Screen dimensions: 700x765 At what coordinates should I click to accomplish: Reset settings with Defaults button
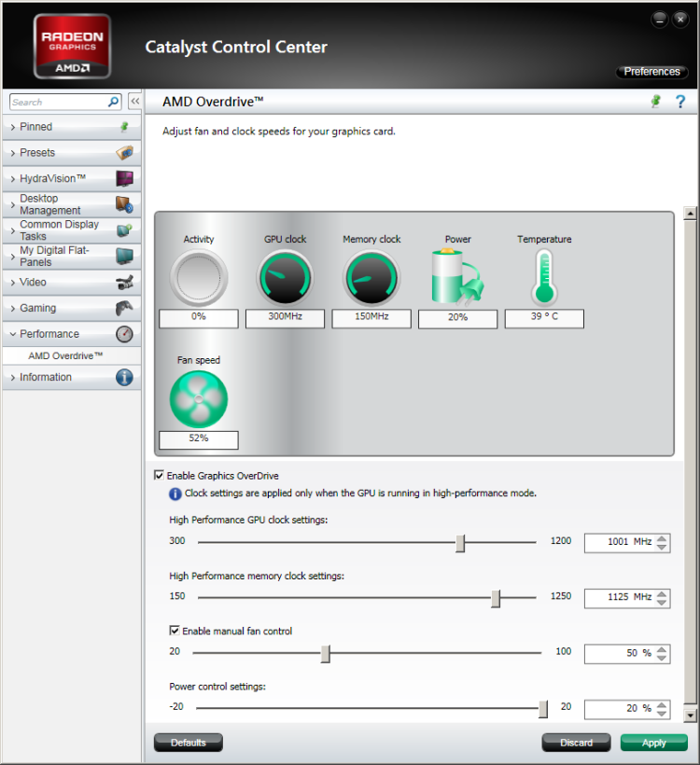[188, 743]
